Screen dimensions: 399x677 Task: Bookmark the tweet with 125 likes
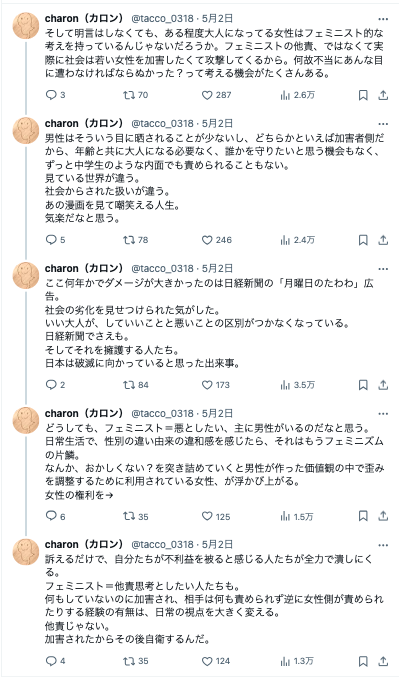coord(363,516)
